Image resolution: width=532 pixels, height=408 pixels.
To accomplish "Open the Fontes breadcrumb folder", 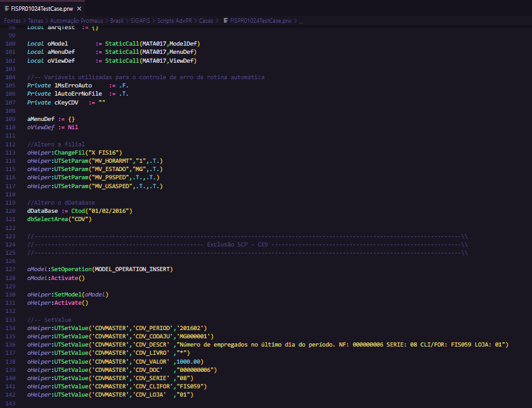I will 13,20.
